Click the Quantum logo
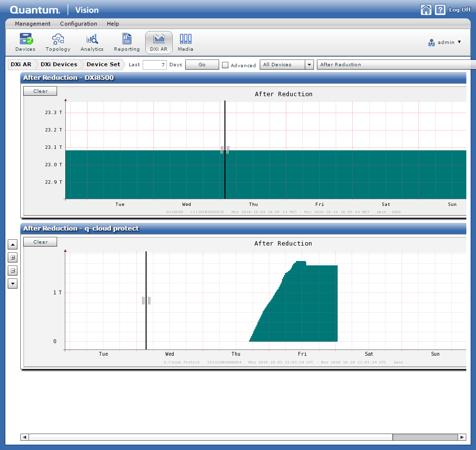476x450 pixels. click(x=35, y=10)
